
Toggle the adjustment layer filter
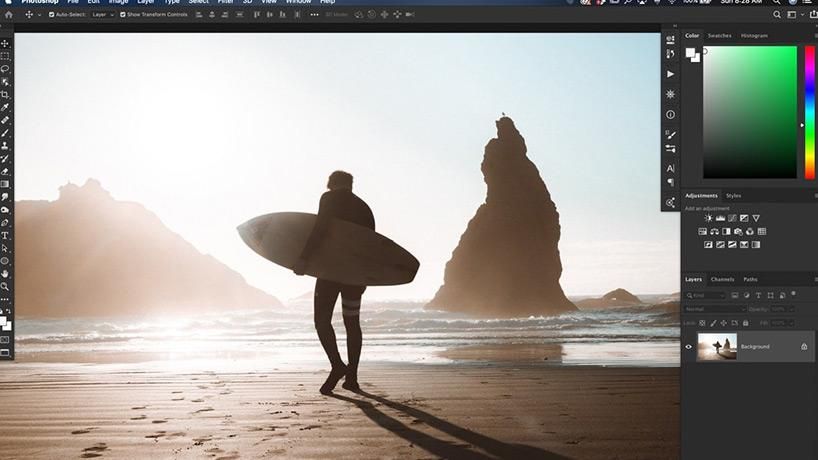[x=747, y=295]
